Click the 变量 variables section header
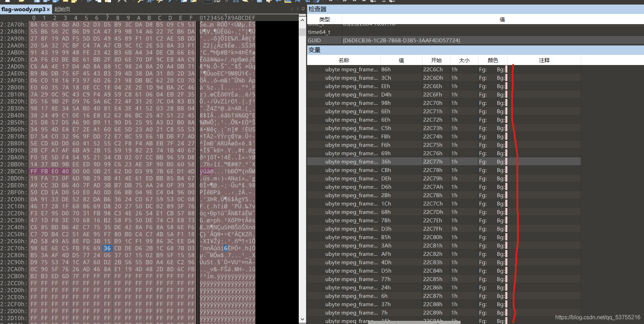Viewport: 644px width, 324px height. (x=475, y=50)
